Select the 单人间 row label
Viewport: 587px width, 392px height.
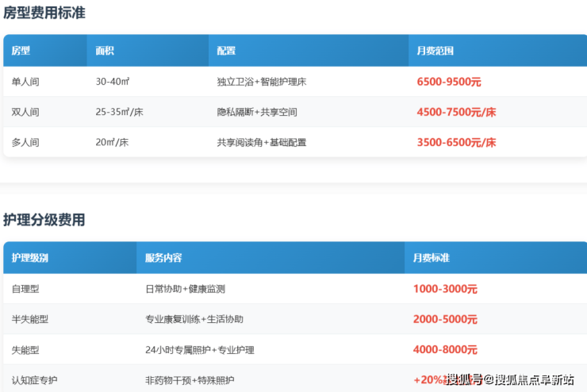[25, 82]
